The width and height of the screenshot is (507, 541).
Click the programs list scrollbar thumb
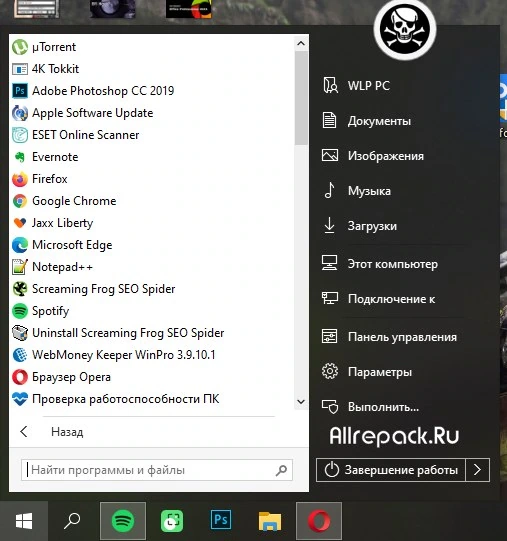click(301, 98)
